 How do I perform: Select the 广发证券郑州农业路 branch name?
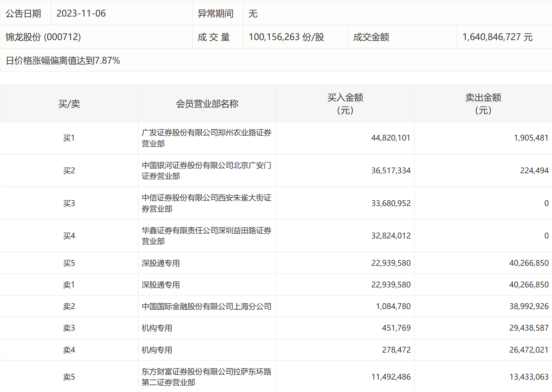click(206, 138)
